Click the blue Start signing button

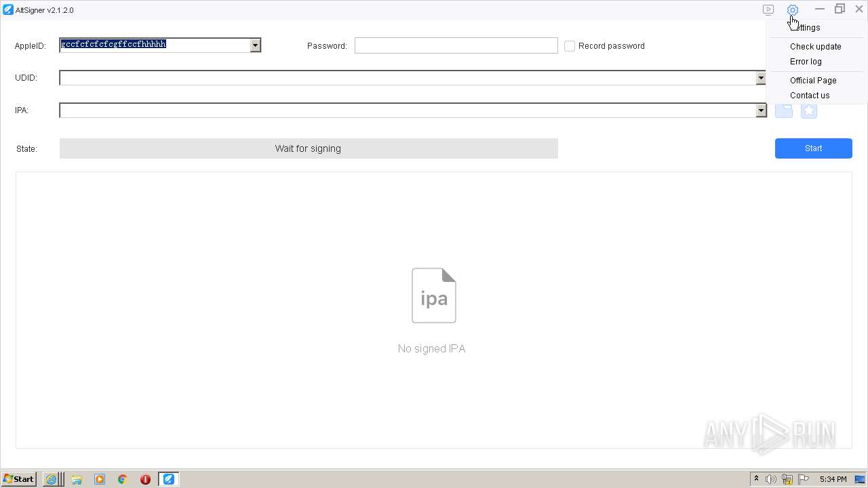pos(813,148)
